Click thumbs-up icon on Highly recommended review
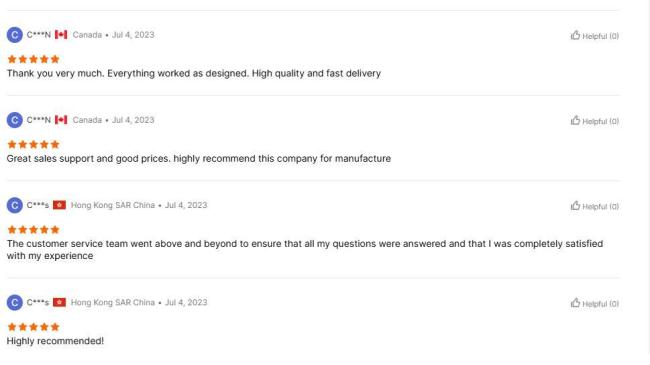Viewport: 650px width, 365px height. click(575, 303)
